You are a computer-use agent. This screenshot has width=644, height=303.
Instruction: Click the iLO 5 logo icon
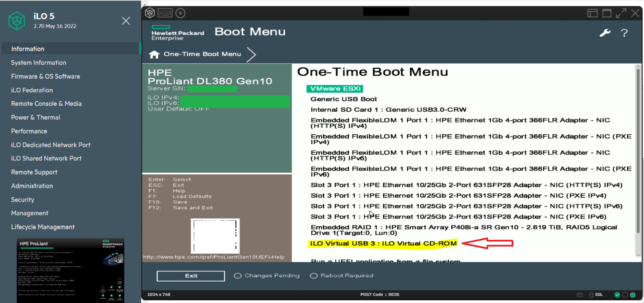17,21
